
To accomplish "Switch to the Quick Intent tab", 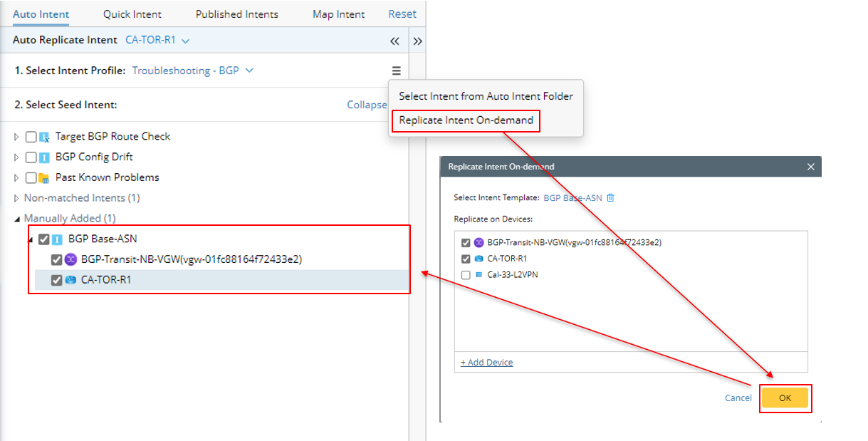I will pos(132,14).
